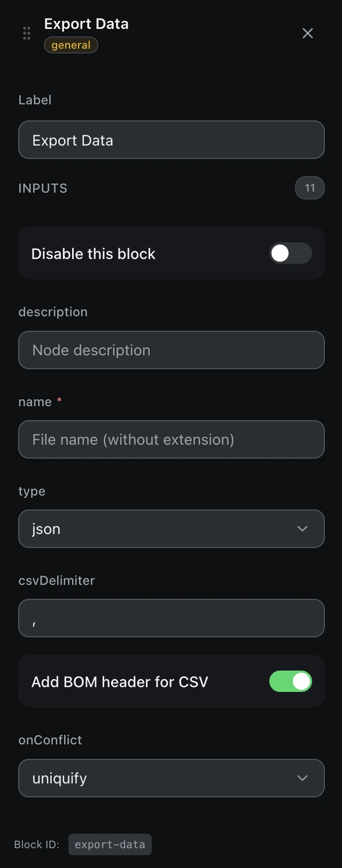The width and height of the screenshot is (342, 868).
Task: Click the Block ID: label
Action: pos(37,844)
